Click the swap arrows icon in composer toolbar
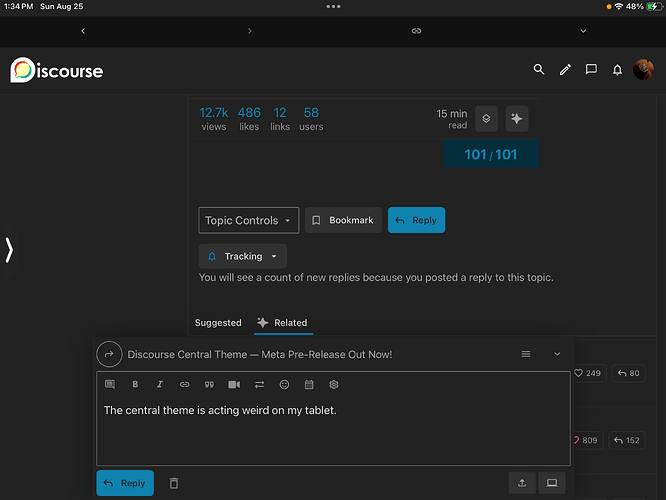 coord(260,384)
